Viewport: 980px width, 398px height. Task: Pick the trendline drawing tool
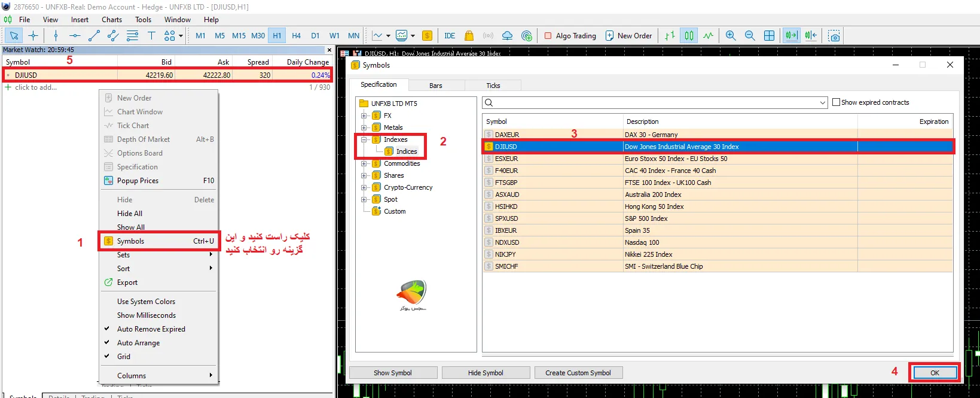pyautogui.click(x=94, y=36)
